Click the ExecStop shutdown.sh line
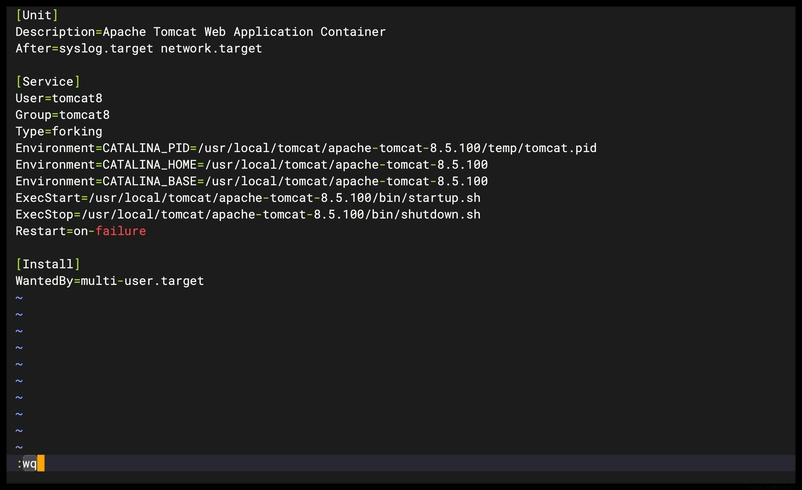The image size is (802, 490). [247, 214]
